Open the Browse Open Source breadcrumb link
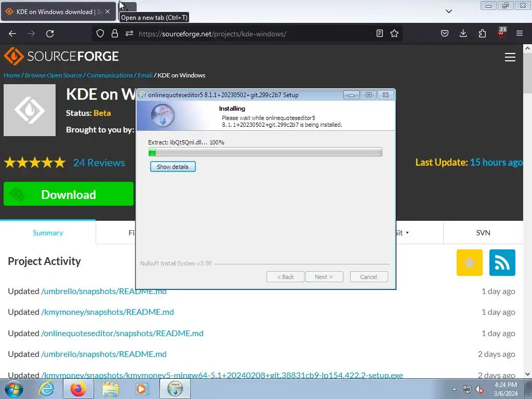532x399 pixels. [54, 75]
